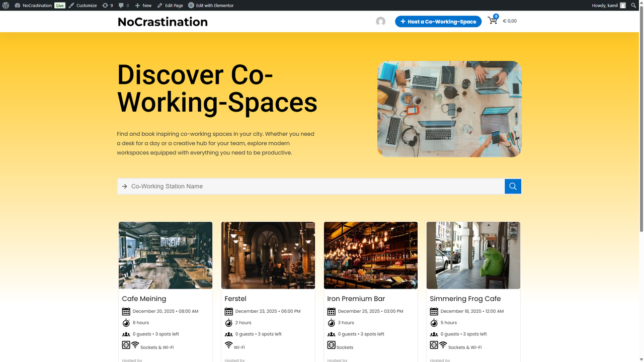
Task: Open the Simmering Frog Cafe photo
Action: tap(473, 255)
